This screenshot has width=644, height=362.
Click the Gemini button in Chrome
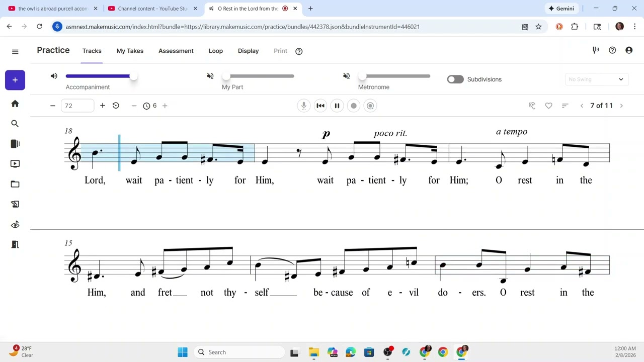[x=561, y=9]
